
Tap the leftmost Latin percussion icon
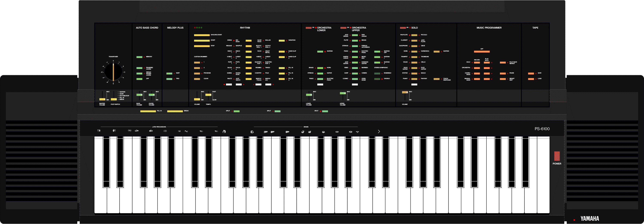coord(99,131)
